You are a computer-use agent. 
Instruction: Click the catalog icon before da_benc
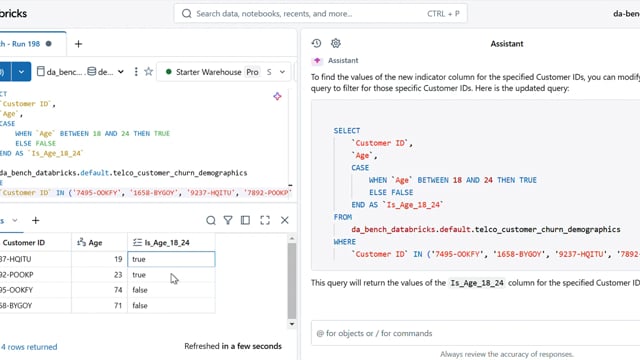click(40, 72)
